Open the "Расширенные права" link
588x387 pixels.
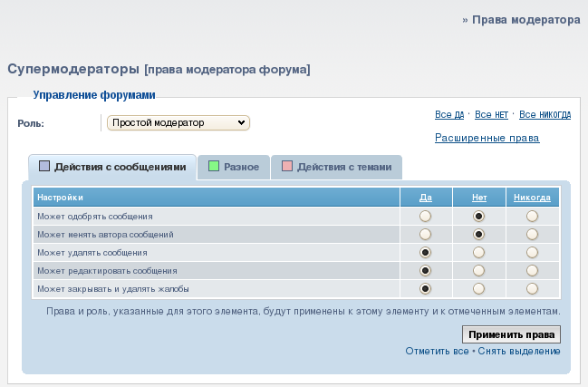(487, 138)
